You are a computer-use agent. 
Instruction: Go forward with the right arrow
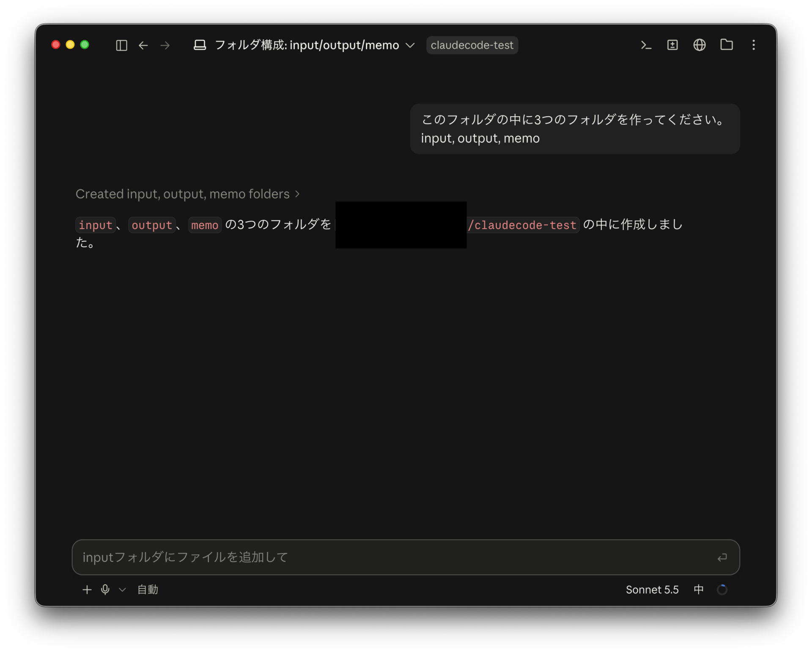165,45
